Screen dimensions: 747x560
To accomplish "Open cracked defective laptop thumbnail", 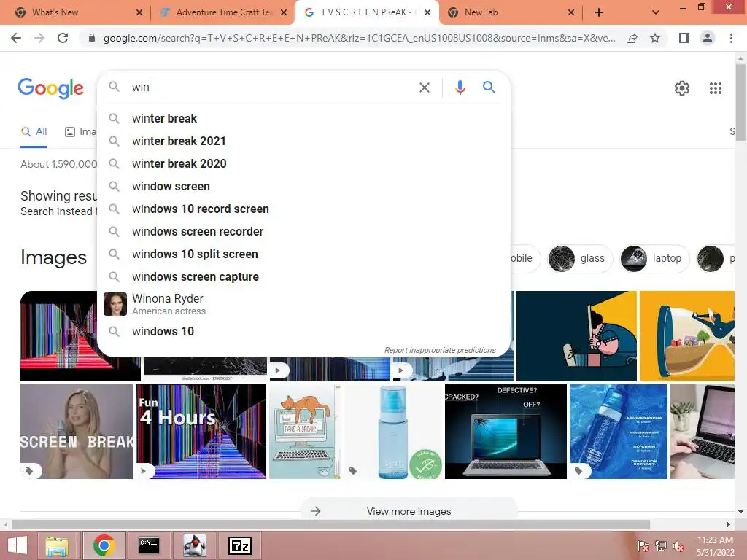I will click(506, 432).
